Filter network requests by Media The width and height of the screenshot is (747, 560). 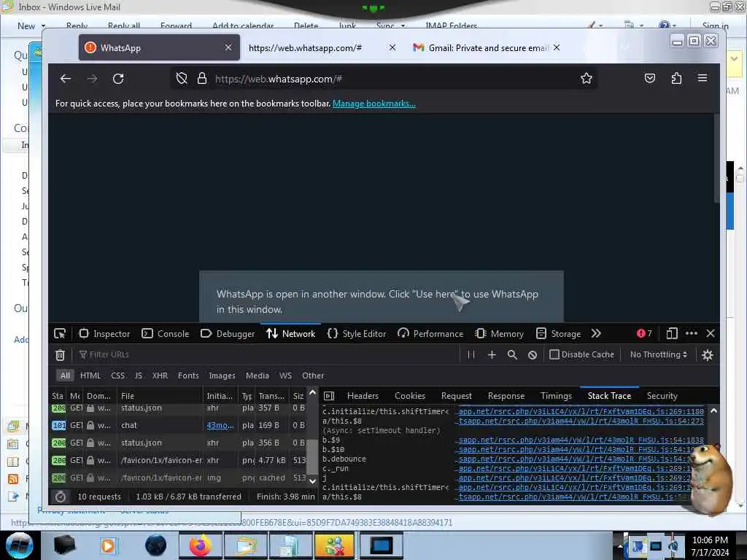pyautogui.click(x=258, y=376)
